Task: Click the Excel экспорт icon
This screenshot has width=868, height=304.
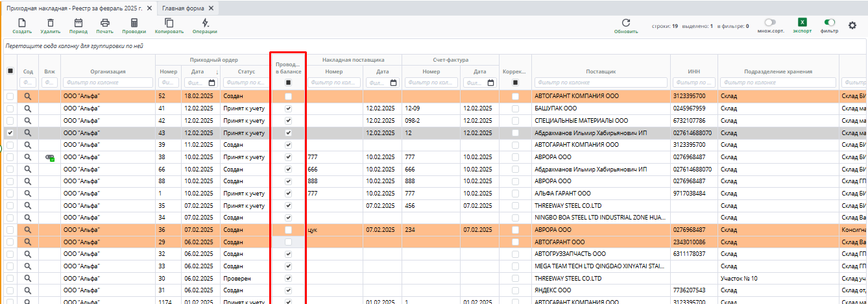Action: [802, 23]
